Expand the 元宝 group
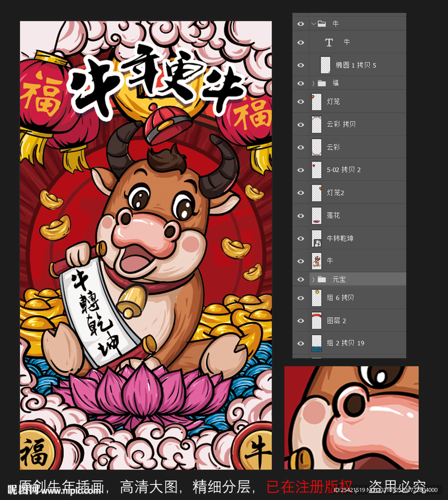Screen dimensions: 448x500 coord(314,279)
